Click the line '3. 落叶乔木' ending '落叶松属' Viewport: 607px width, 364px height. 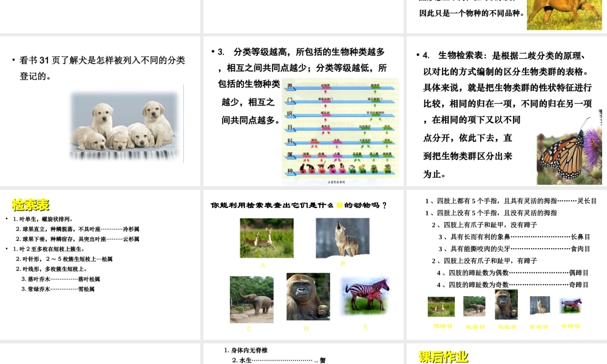tap(60, 279)
